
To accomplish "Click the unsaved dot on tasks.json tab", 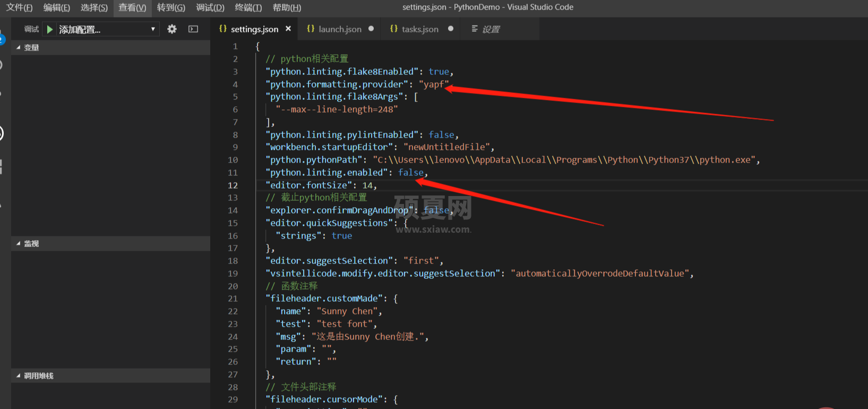I will (451, 29).
